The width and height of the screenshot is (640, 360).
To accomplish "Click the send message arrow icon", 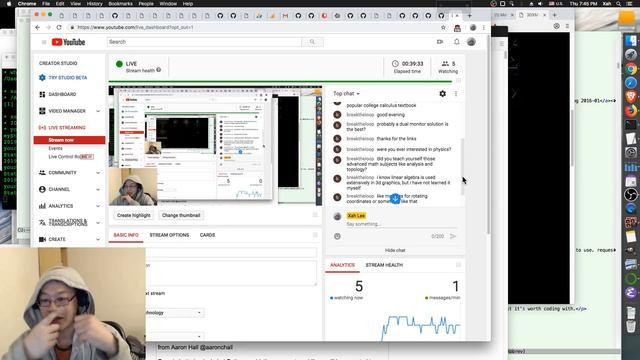I will 453,236.
